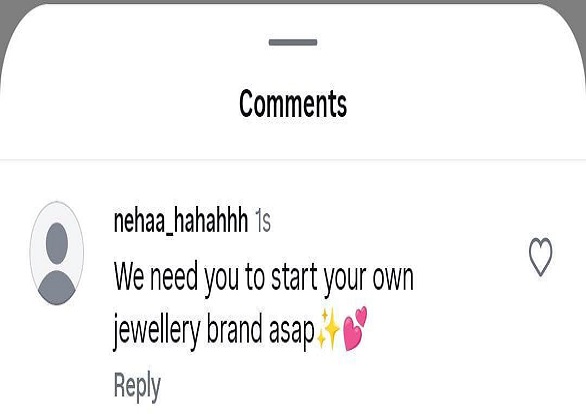The image size is (586, 414).
Task: Like the comment with the heart icon
Action: coord(540,256)
